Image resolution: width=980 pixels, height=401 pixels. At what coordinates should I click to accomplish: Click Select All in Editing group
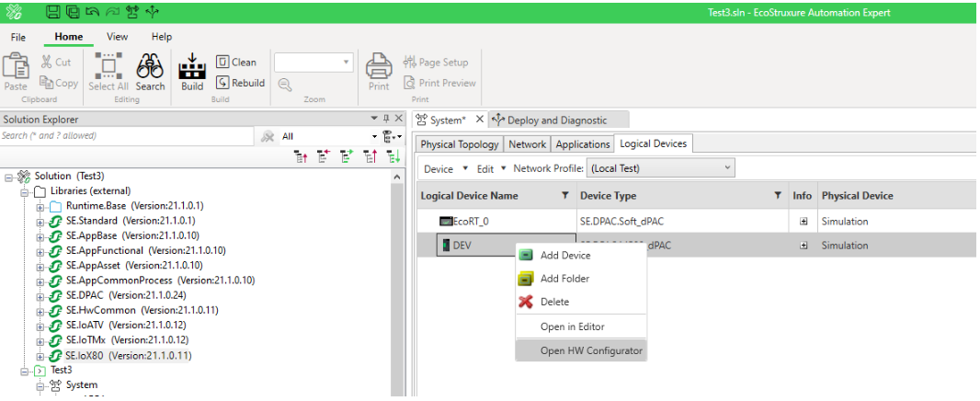pos(108,72)
